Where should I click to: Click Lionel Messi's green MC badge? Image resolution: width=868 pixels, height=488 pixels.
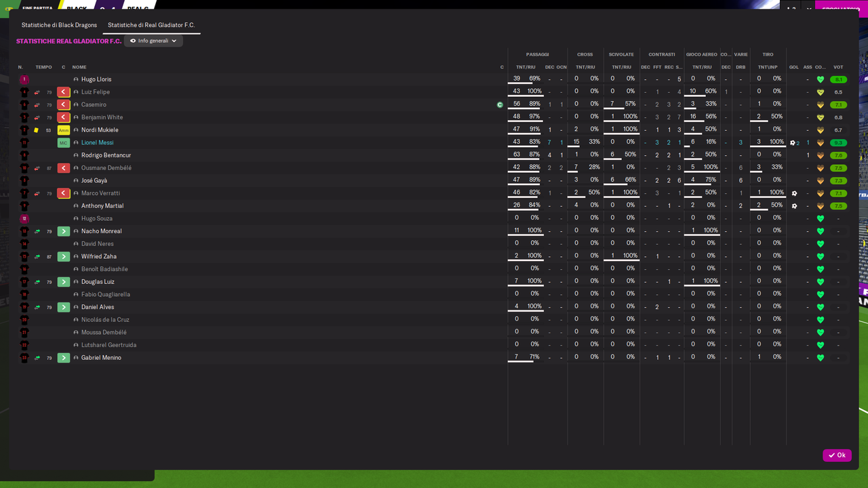[x=64, y=143]
